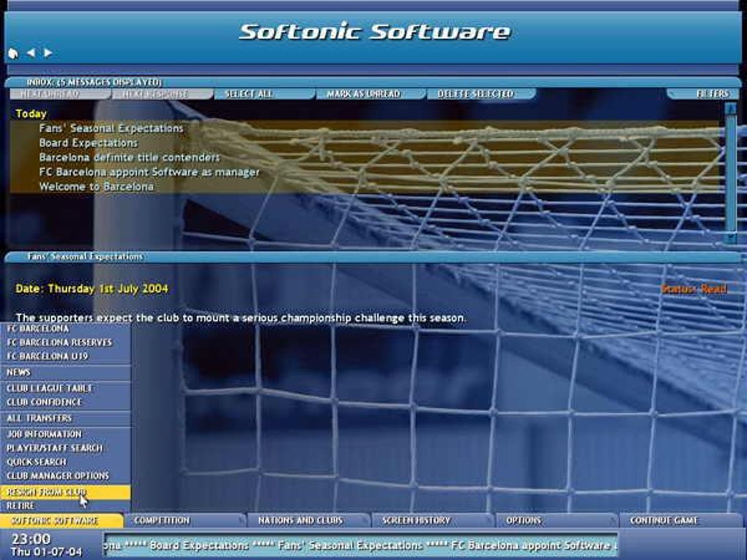Select Retire from the popup menu
The image size is (747, 560).
coord(65,506)
